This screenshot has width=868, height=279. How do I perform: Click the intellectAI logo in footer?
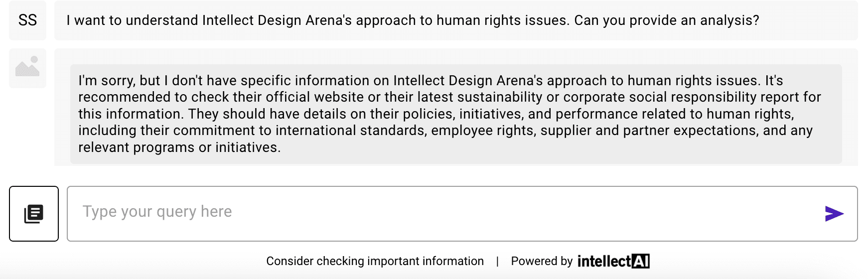coord(613,261)
